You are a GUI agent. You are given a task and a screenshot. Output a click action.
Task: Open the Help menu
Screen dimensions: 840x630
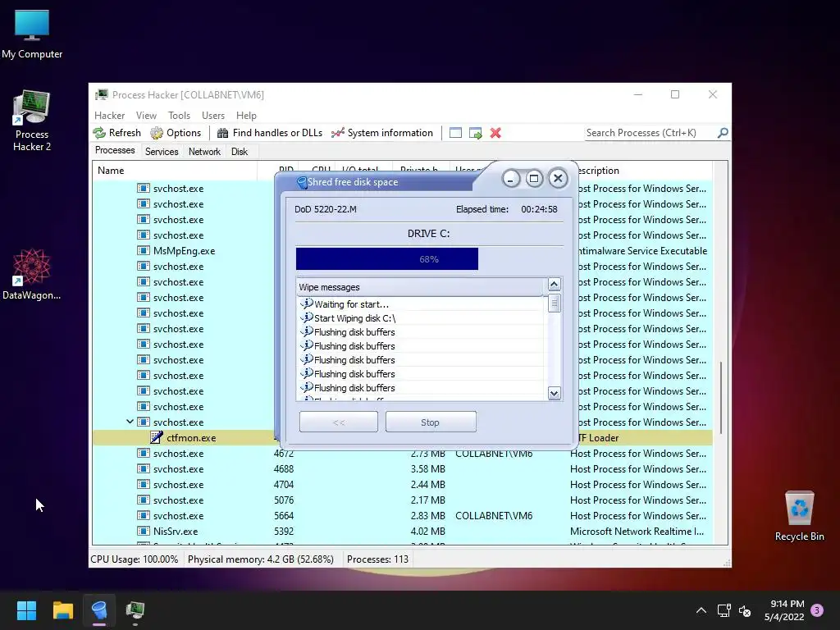(246, 116)
